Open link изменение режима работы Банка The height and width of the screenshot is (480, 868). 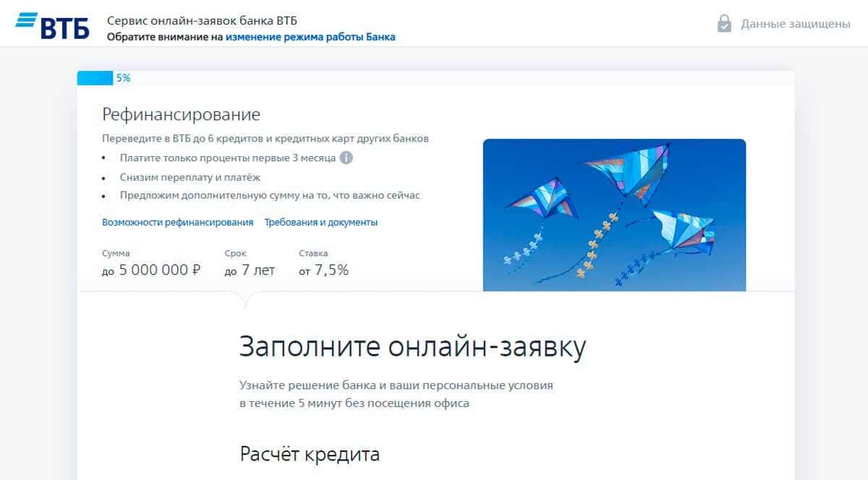[310, 37]
